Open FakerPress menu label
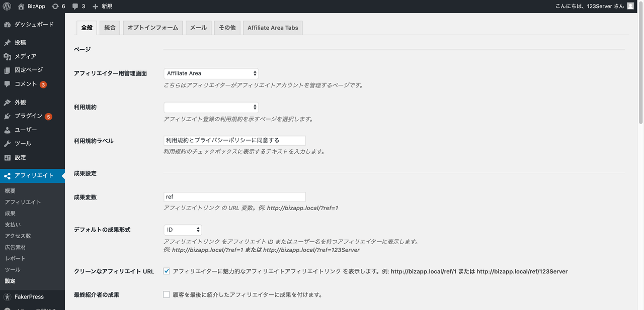Viewport: 644px width, 310px height. click(x=29, y=297)
